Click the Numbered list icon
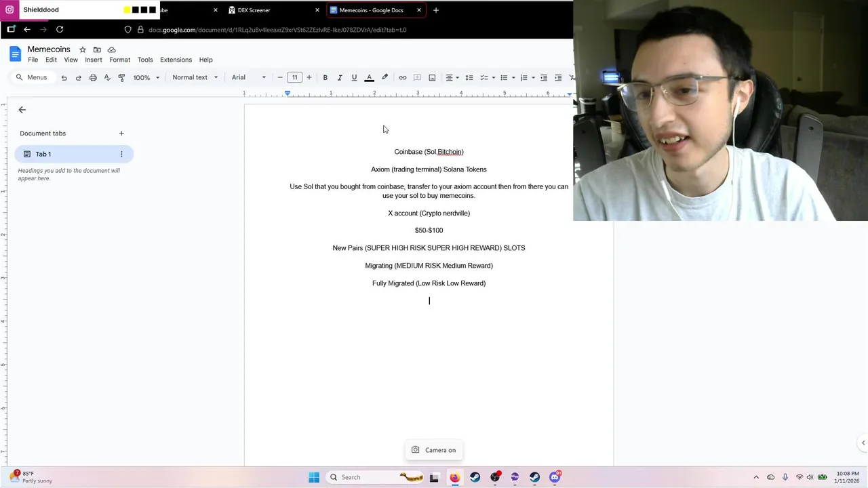 [x=524, y=77]
